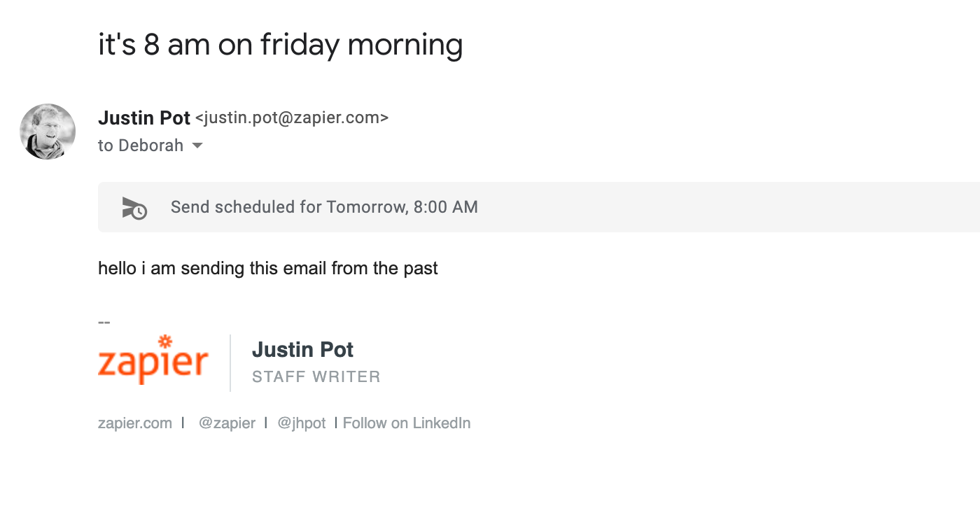Open the @jhpot handle link
This screenshot has height=508, width=980.
click(x=302, y=423)
